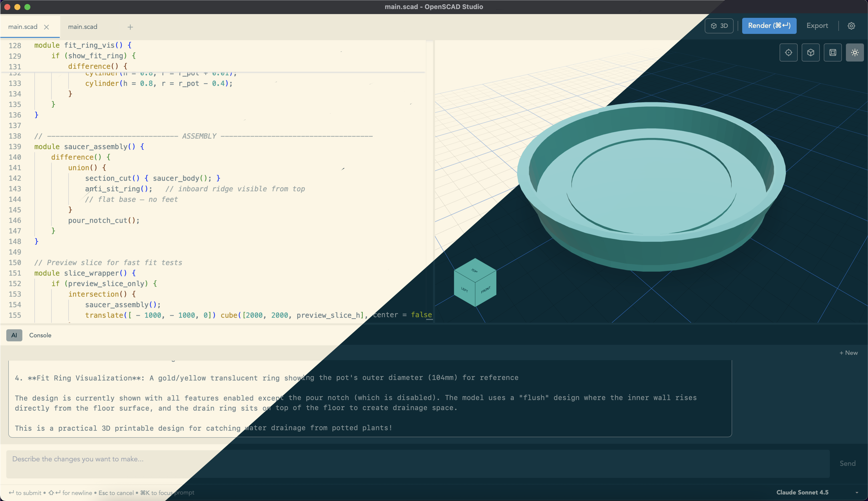868x501 pixels.
Task: Click the frame zoom-to-fit viewport icon
Action: (x=833, y=52)
